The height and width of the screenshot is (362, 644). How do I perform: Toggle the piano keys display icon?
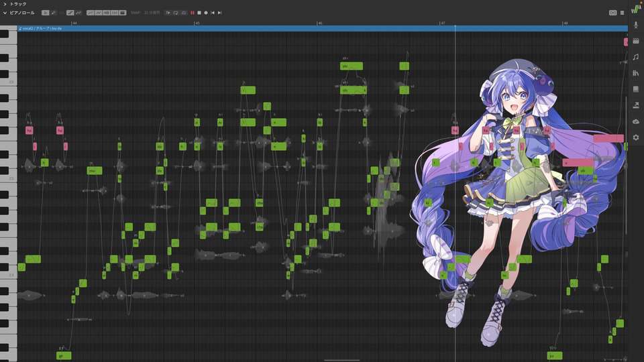coord(122,13)
